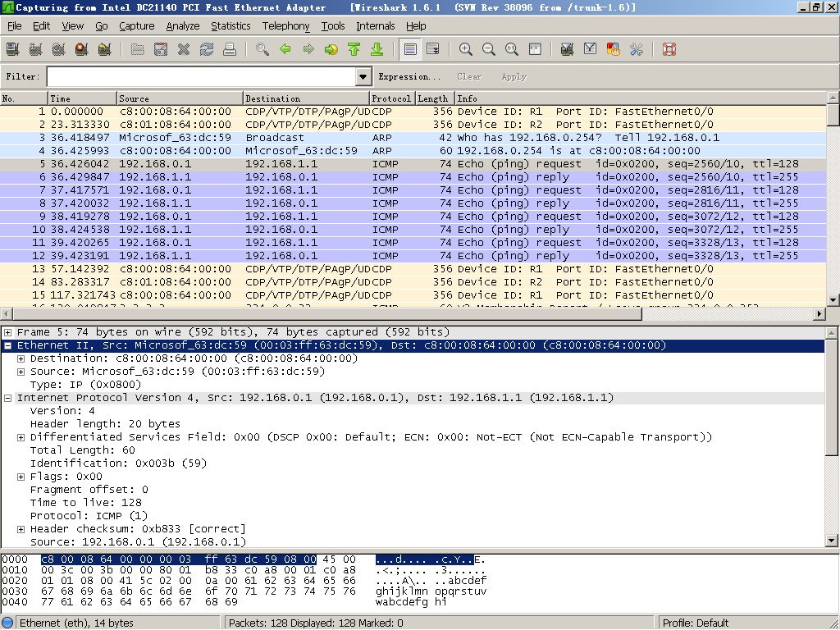Edit capture filters icon
The width and height of the screenshot is (840, 630).
point(568,49)
